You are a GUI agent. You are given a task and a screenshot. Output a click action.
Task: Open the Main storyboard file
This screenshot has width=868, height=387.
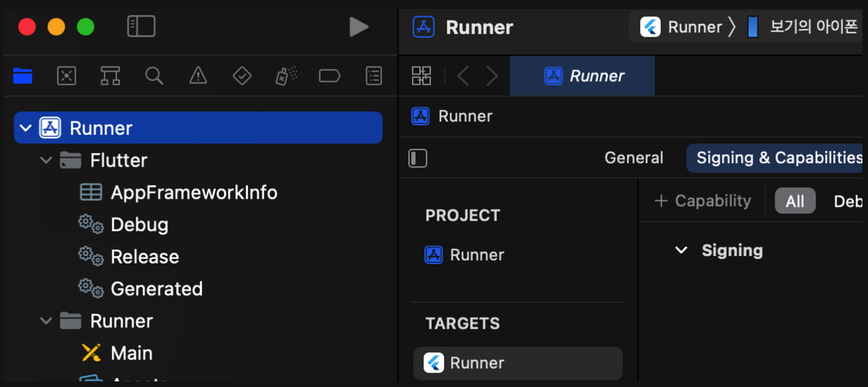pyautogui.click(x=131, y=353)
